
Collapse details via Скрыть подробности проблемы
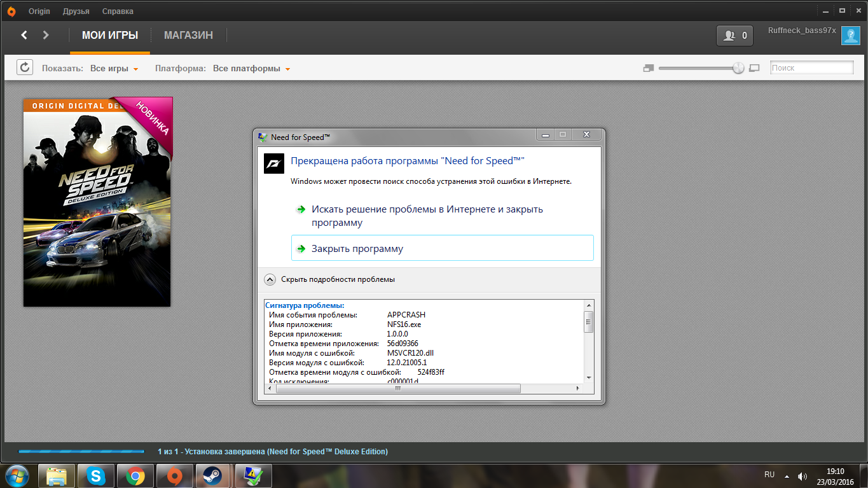(x=329, y=279)
